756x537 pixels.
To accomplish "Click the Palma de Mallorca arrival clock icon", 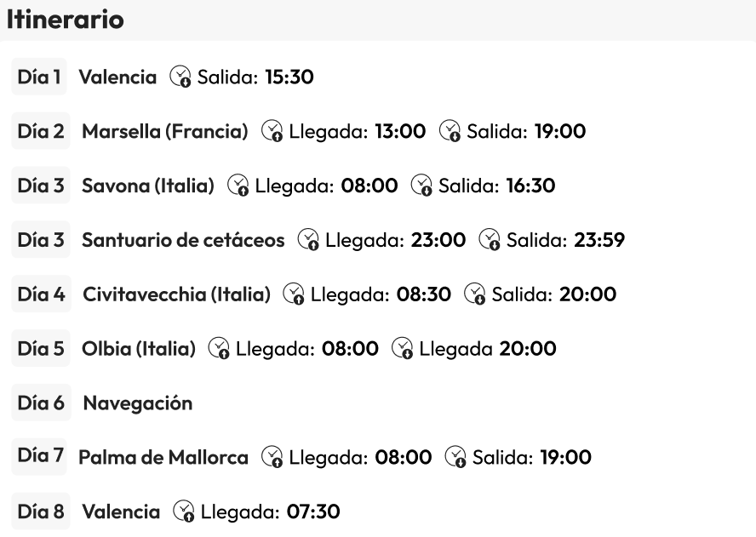I will click(272, 458).
